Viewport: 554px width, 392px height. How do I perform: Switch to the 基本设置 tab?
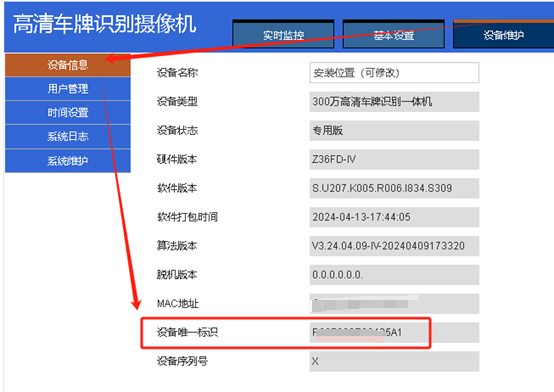pos(394,34)
